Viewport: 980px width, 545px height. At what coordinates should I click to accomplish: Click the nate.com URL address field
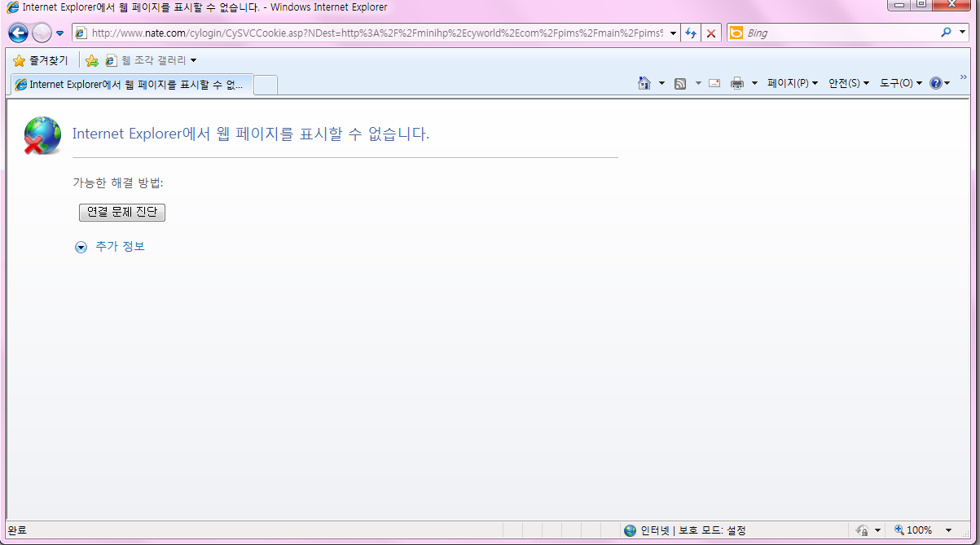tap(376, 33)
